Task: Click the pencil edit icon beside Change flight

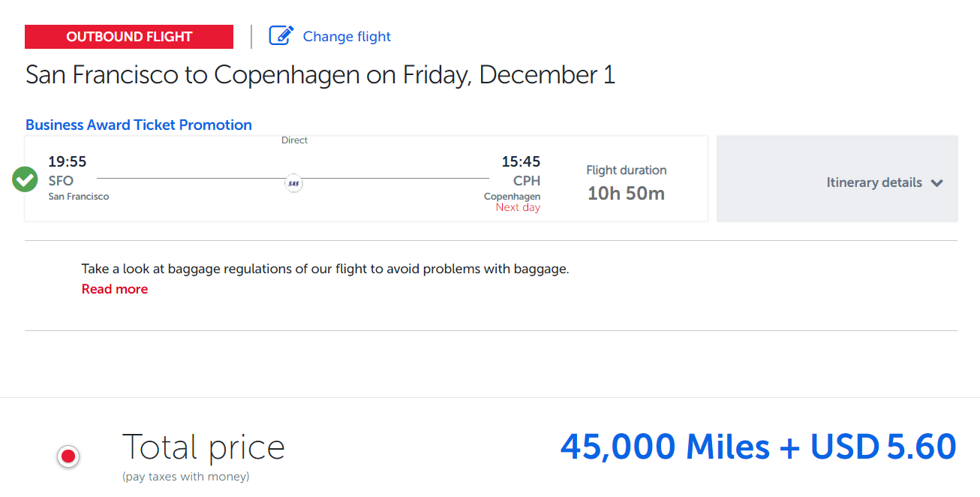Action: pos(281,35)
